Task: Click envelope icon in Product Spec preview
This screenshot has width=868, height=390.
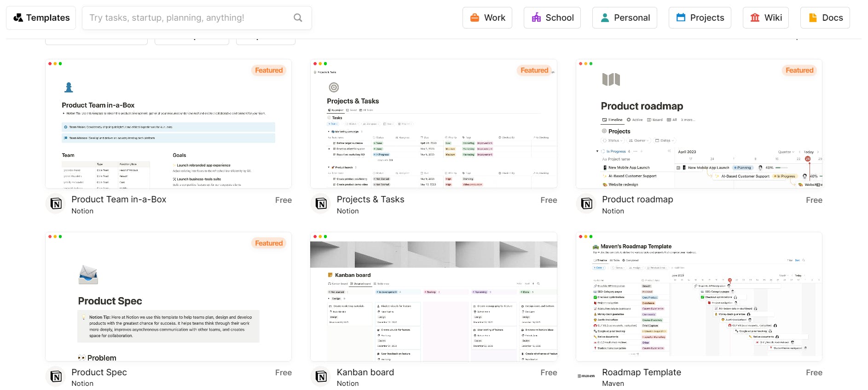Action: pos(88,275)
